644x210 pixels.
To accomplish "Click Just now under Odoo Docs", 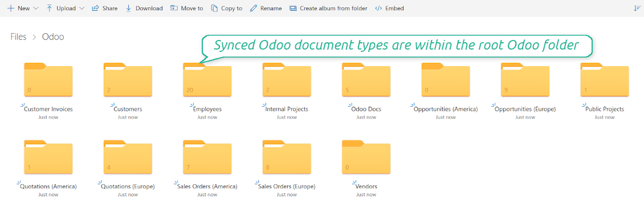I will (x=366, y=117).
